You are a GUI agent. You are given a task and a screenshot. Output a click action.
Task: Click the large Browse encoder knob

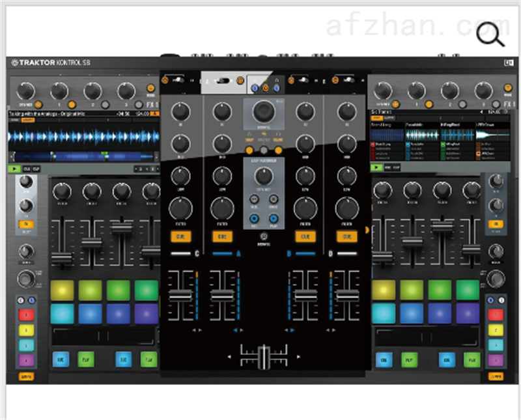tap(264, 111)
